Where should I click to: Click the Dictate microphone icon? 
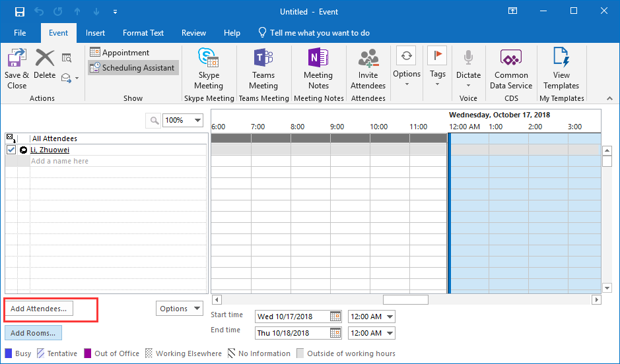pyautogui.click(x=468, y=59)
